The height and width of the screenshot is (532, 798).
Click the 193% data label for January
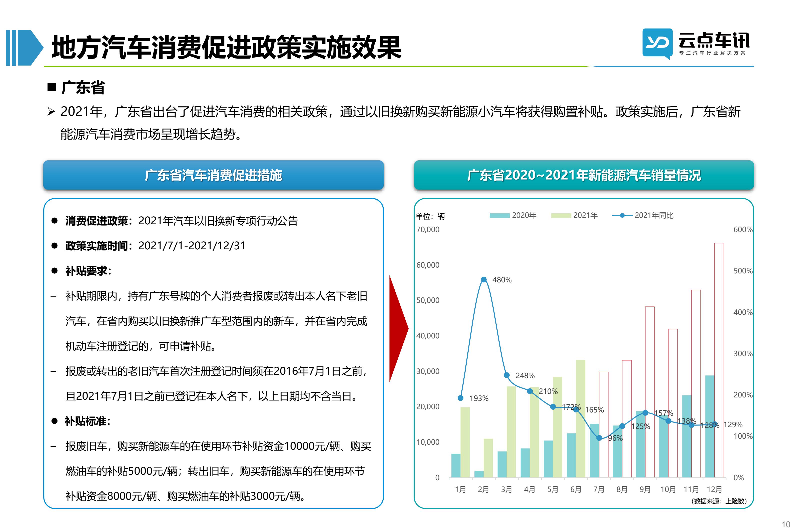(x=479, y=398)
